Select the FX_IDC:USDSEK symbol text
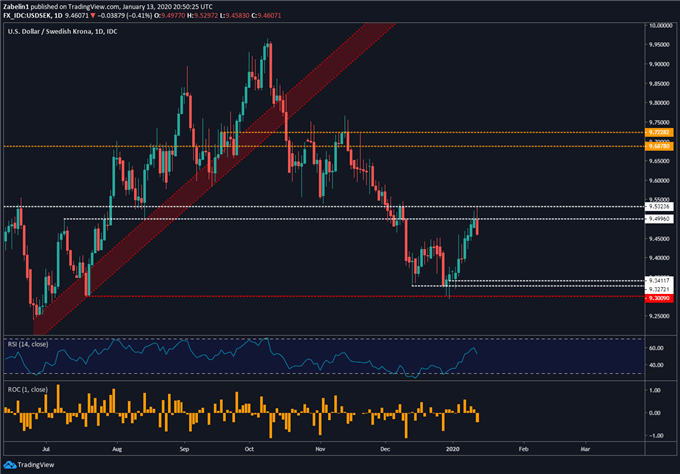Image resolution: width=680 pixels, height=474 pixels. [26, 16]
